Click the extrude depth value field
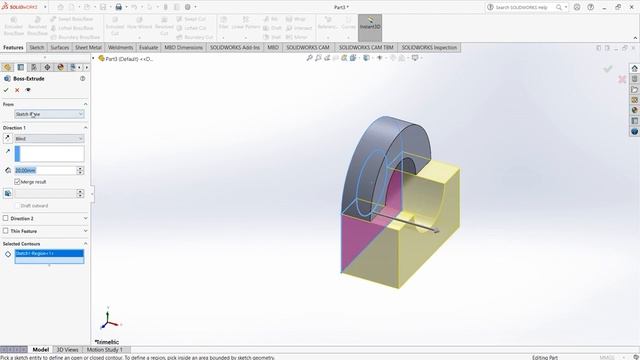Viewport: 640px width, 360px height. tap(45, 171)
